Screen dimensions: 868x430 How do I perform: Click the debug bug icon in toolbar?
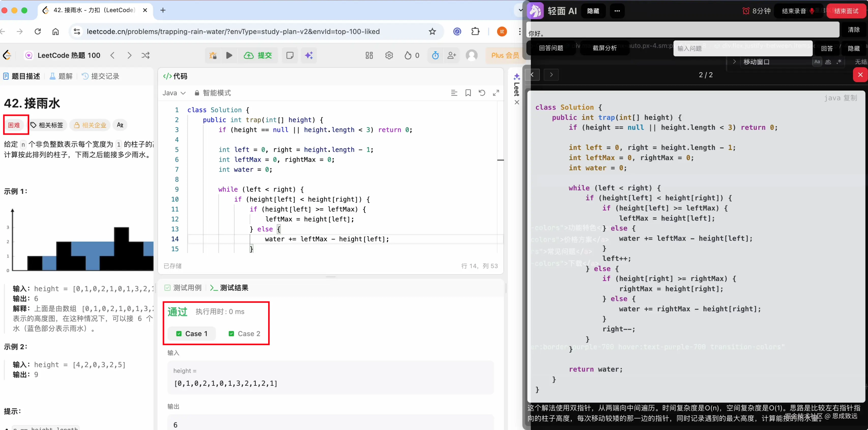pyautogui.click(x=213, y=56)
